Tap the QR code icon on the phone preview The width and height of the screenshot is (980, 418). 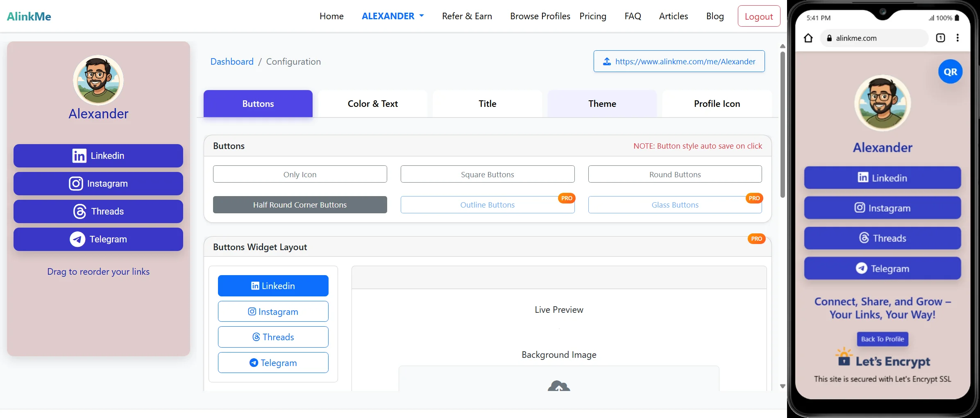[951, 71]
